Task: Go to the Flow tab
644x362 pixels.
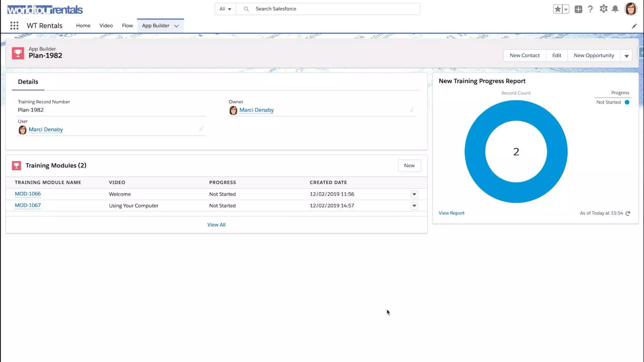Action: coord(127,25)
